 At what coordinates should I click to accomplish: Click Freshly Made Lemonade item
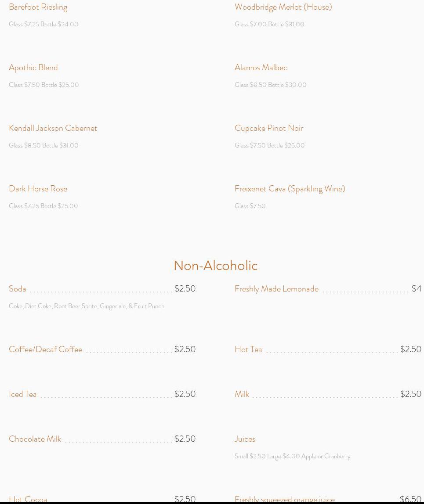tap(277, 289)
